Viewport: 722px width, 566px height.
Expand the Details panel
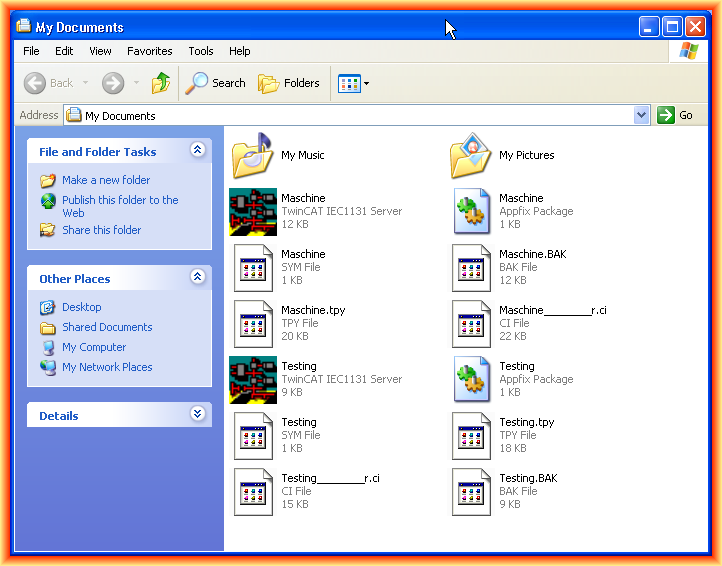coord(197,415)
